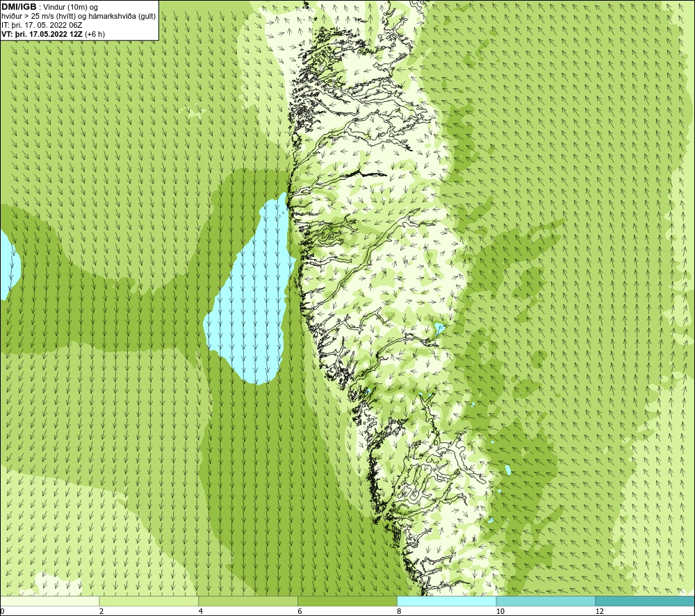The image size is (695, 616).
Task: Click the 'DMI/IGB' title text
Action: click(19, 7)
